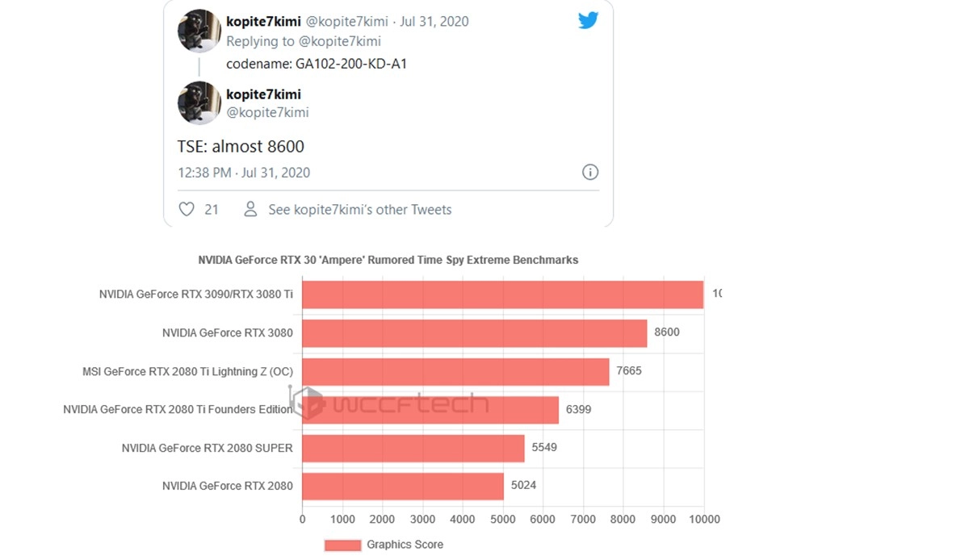
Task: Open kopite7kimi's main tweet avatar
Action: pyautogui.click(x=199, y=102)
